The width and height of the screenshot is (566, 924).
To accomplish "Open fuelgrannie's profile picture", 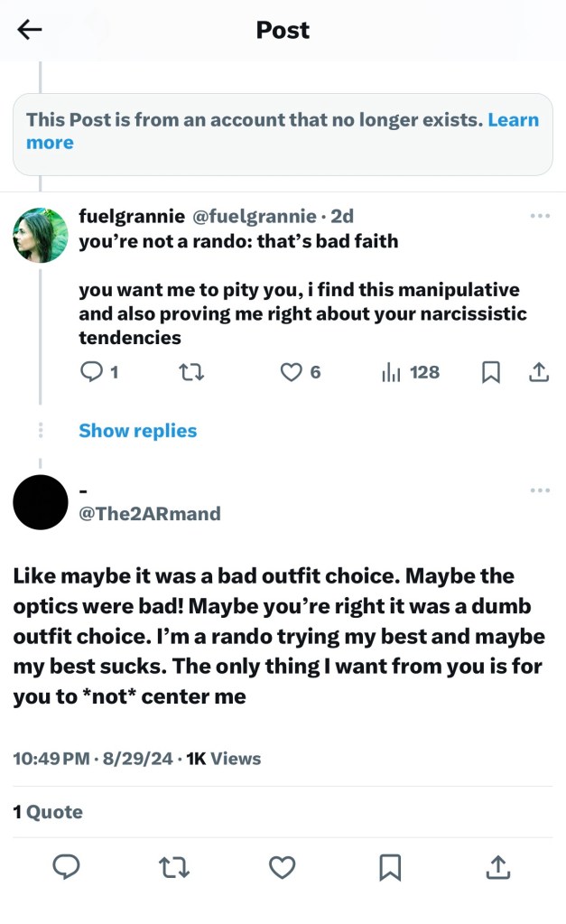I will pos(41,236).
